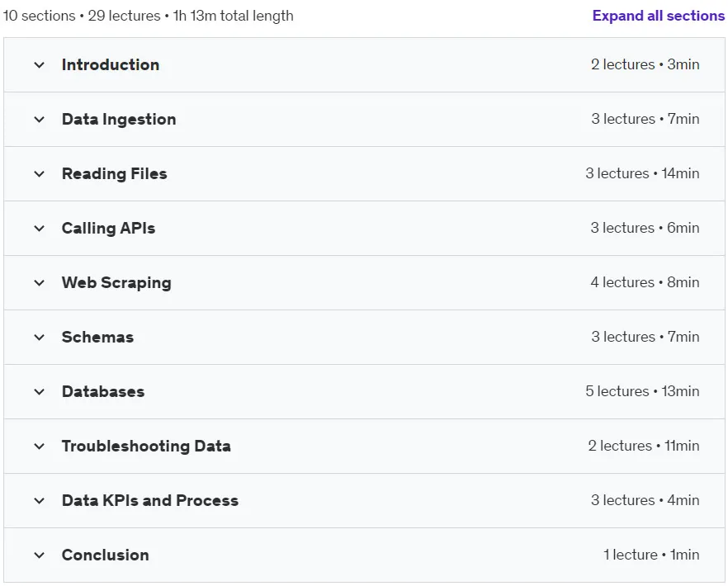Open the Introduction section title
728x586 pixels.
click(x=111, y=64)
